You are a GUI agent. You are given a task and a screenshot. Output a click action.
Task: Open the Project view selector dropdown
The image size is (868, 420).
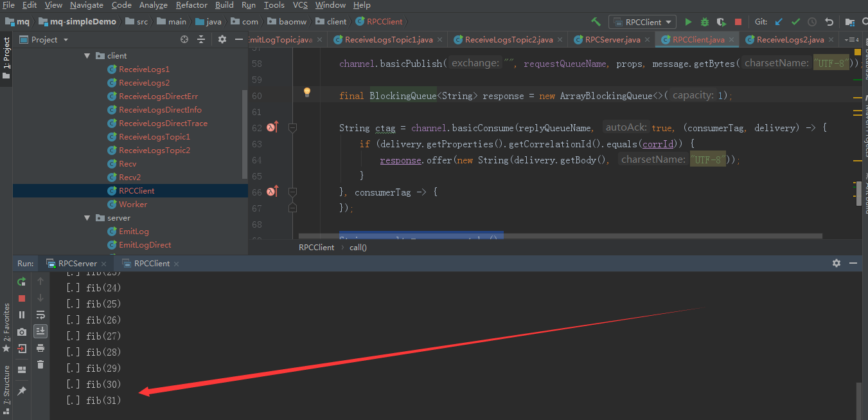coord(44,39)
